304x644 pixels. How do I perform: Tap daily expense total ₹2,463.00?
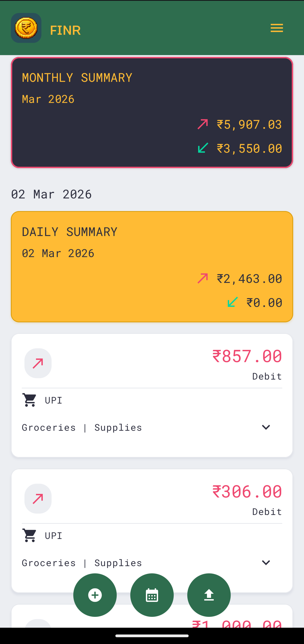click(x=249, y=279)
